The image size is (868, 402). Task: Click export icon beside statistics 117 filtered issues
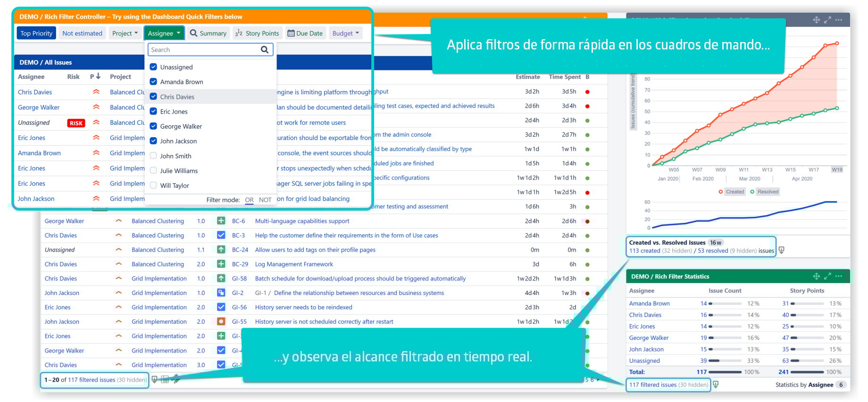716,385
